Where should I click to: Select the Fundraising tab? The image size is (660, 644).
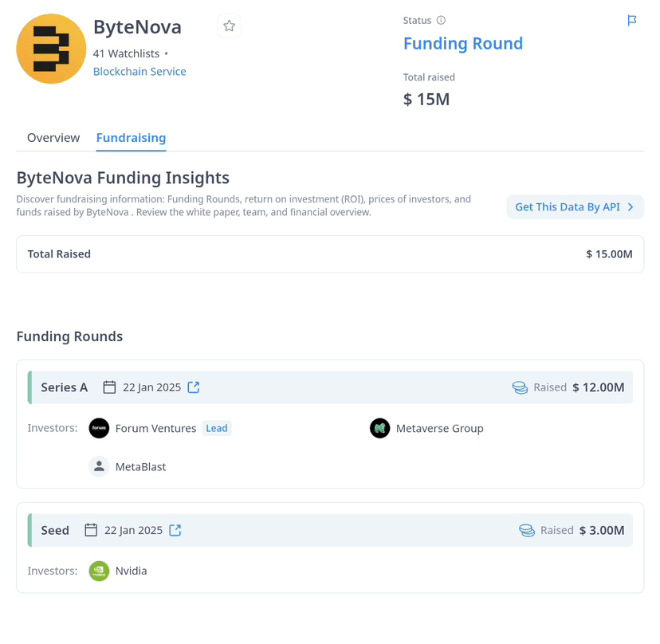(131, 138)
